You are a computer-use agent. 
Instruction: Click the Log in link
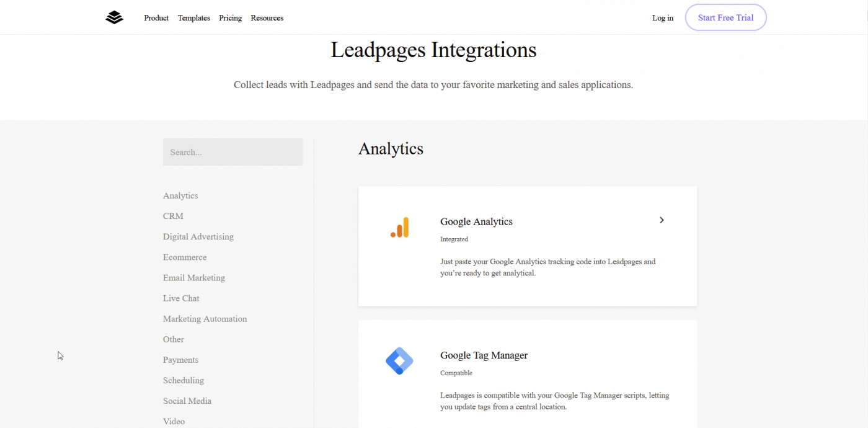tap(663, 18)
